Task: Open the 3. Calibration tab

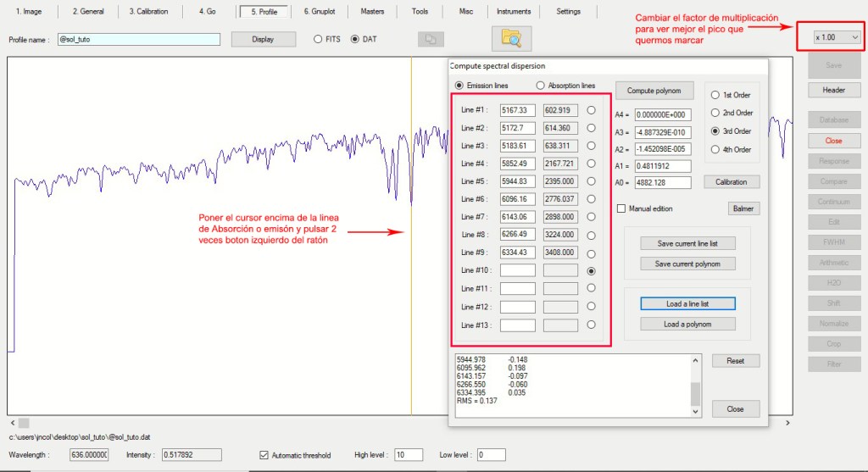Action: coord(148,12)
